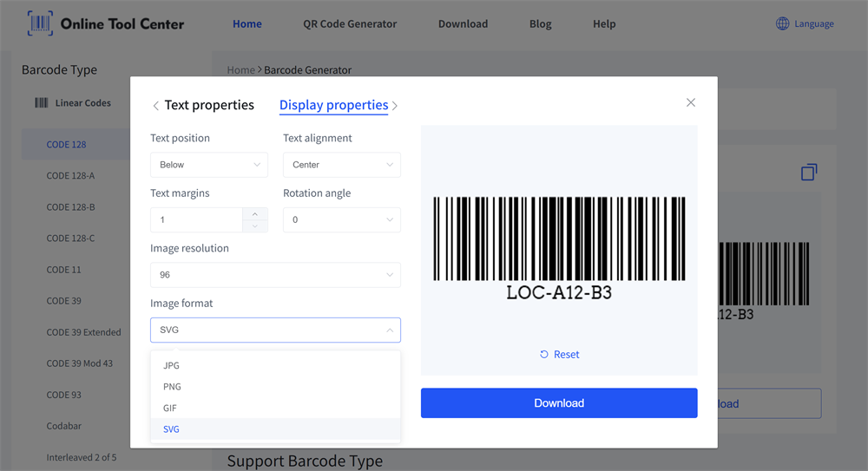Open the Text position dropdown
Image resolution: width=868 pixels, height=471 pixels.
coord(209,165)
